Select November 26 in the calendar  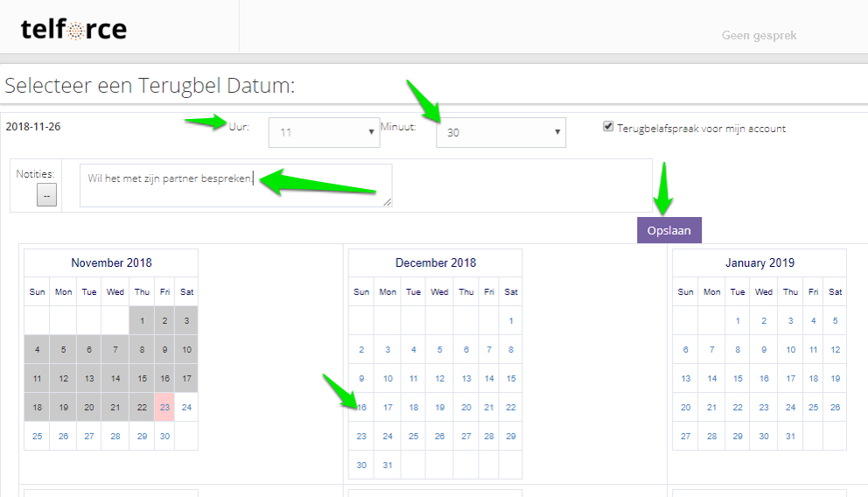tap(63, 436)
